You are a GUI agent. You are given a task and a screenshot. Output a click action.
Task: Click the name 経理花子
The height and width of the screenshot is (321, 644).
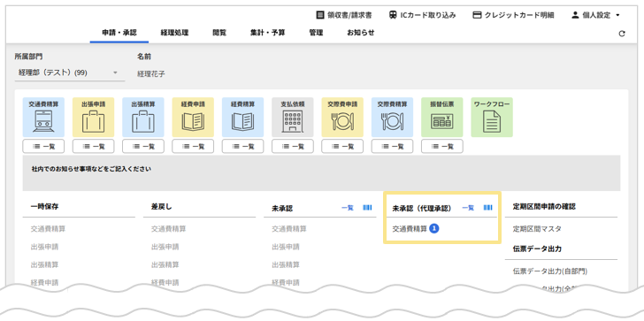[151, 74]
